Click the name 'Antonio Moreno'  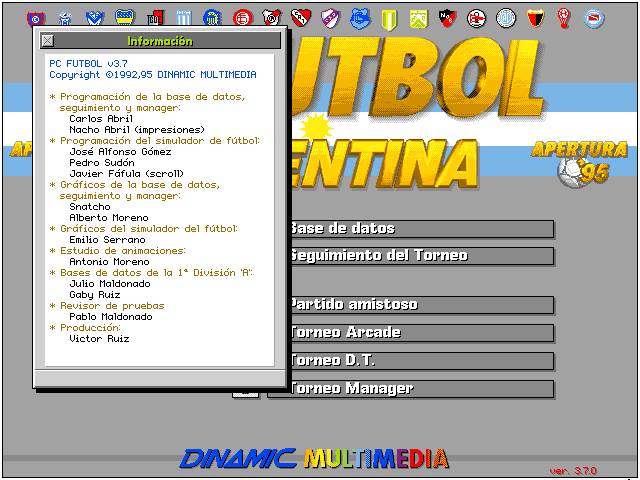point(109,262)
